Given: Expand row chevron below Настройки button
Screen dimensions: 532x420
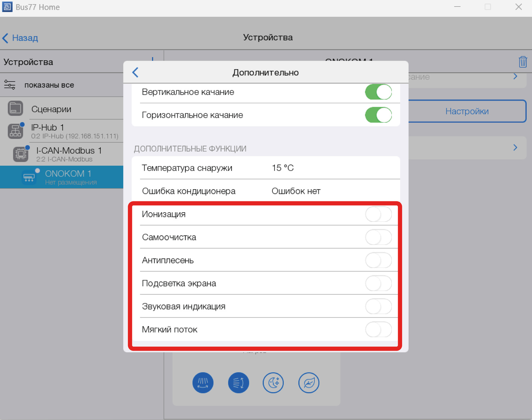Looking at the screenshot, I should tap(515, 147).
